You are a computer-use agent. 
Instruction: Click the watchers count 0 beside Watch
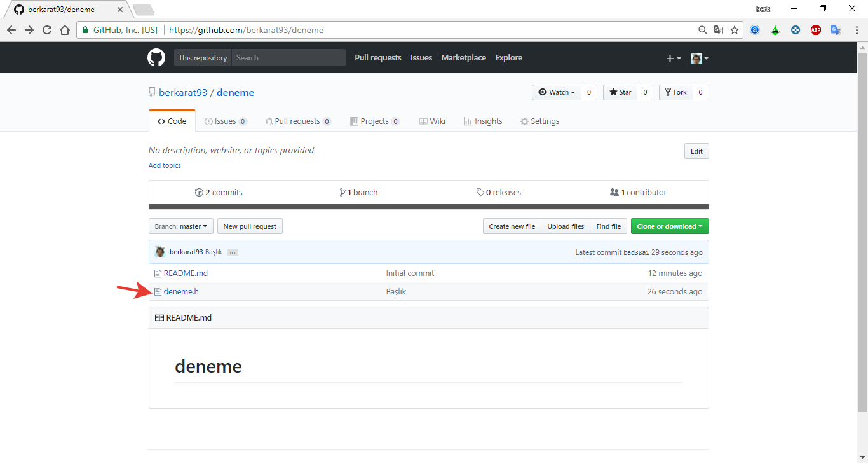pos(589,92)
